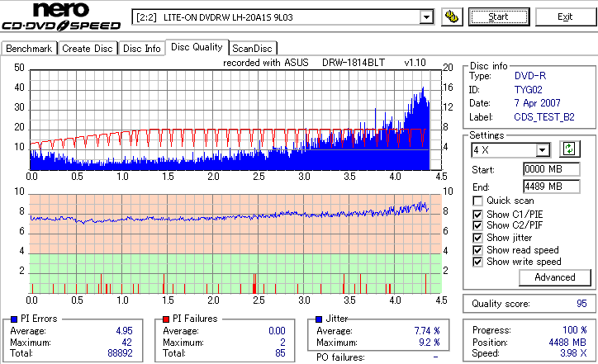Click the blue Jitter legend square

(319, 319)
